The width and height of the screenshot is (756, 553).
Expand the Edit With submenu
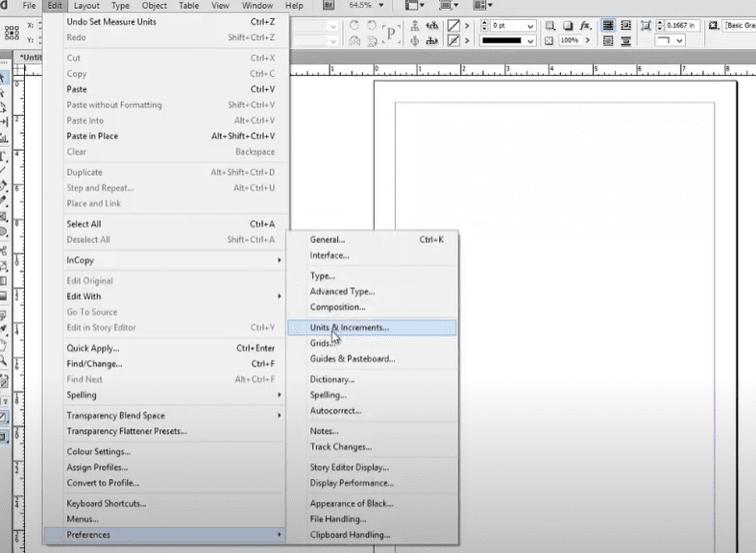(174, 297)
